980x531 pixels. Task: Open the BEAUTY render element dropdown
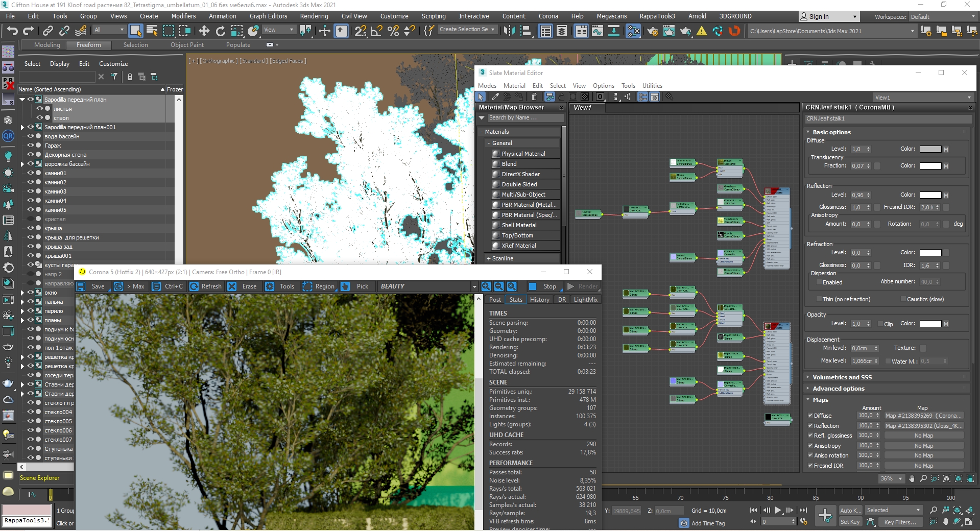(x=474, y=286)
